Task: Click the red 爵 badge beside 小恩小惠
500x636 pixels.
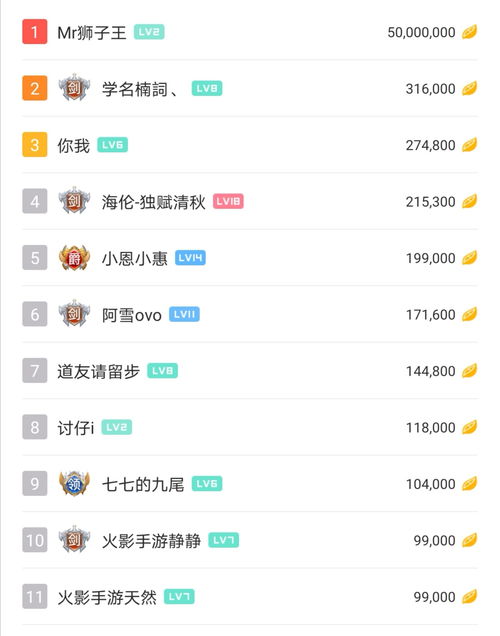Action: [74, 258]
